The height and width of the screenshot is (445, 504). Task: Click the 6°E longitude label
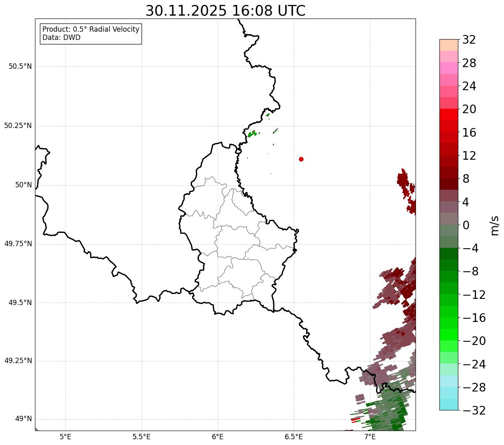[218, 436]
